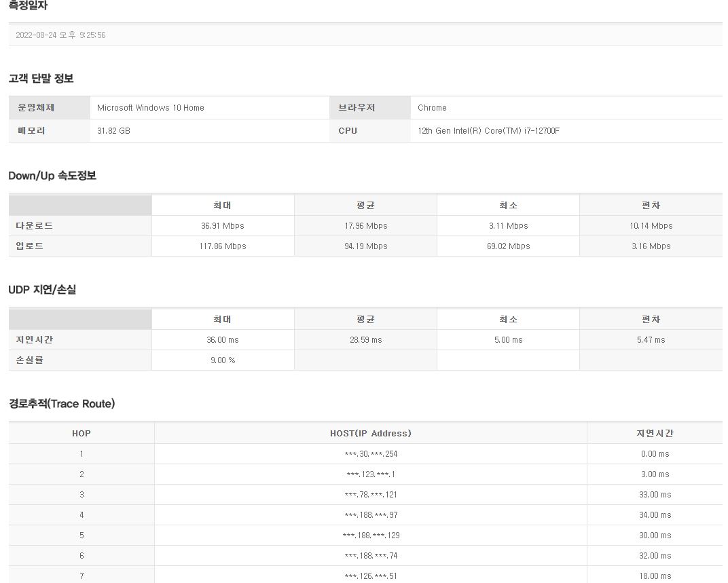The height and width of the screenshot is (583, 728).
Task: Click the HOST(IP Address) column header
Action: pyautogui.click(x=370, y=434)
